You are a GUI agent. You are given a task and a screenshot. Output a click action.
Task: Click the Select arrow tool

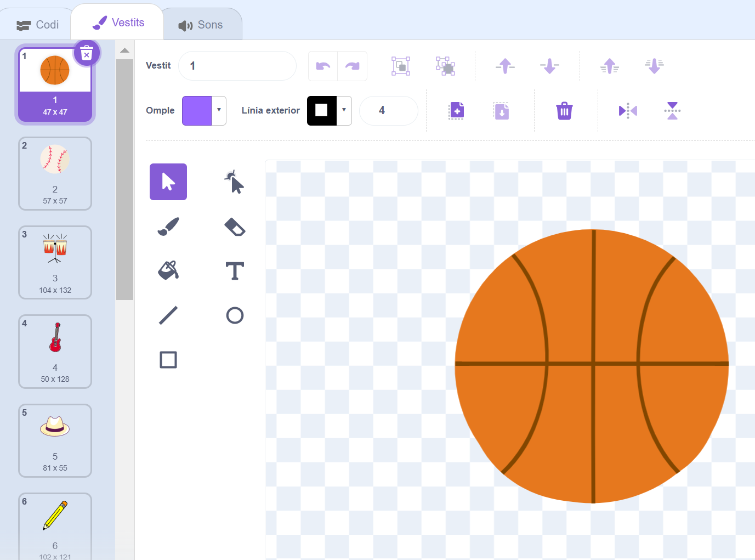168,182
